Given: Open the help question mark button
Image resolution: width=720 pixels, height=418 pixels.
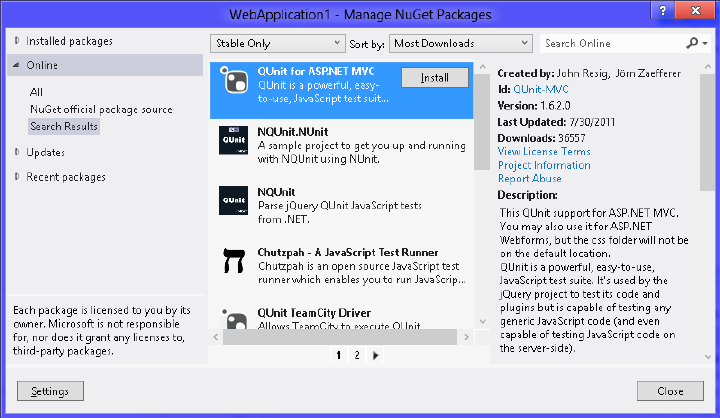Looking at the screenshot, I should point(663,10).
